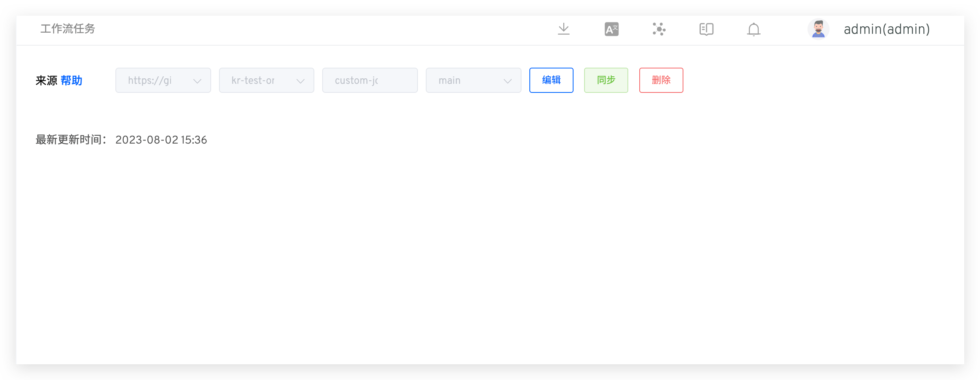Click the 工作流任务 page title

pos(68,29)
